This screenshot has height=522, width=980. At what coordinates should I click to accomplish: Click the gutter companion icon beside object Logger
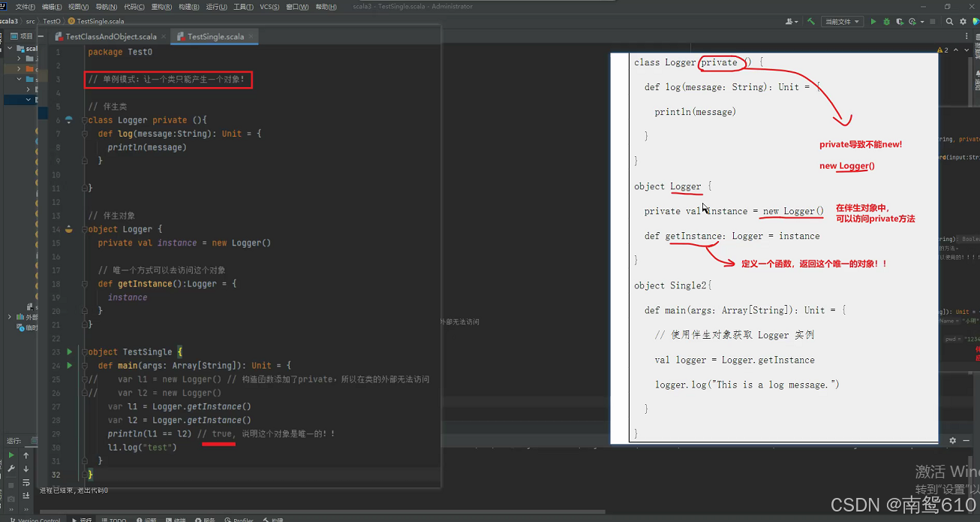(x=69, y=229)
